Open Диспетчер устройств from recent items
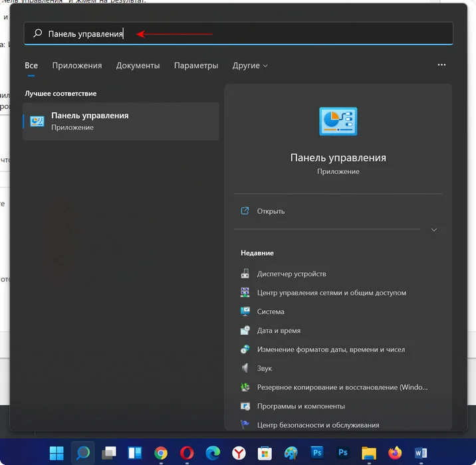The width and height of the screenshot is (476, 465). [x=291, y=274]
